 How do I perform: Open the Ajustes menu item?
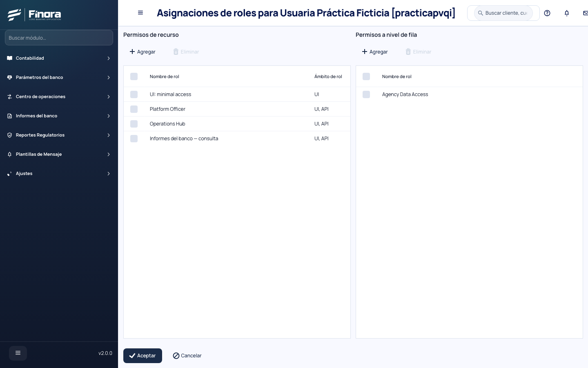click(59, 173)
